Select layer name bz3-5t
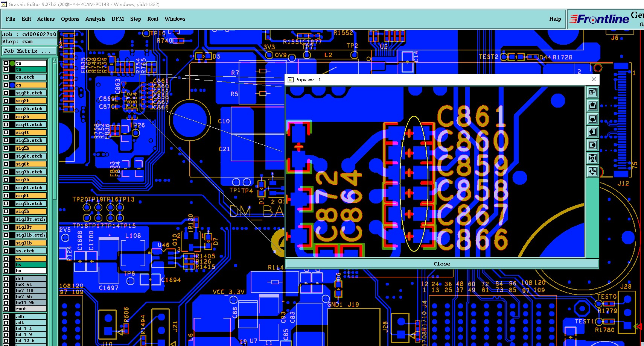Screen dimensions: 644x346 (30, 285)
